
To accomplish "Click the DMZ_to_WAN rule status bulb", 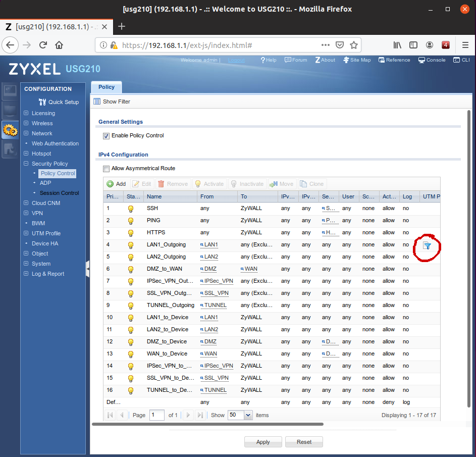I will click(x=131, y=269).
